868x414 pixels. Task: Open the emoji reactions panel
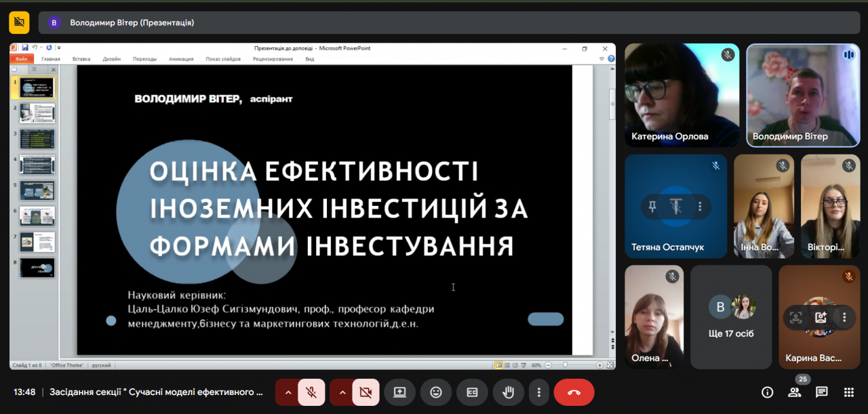point(435,392)
